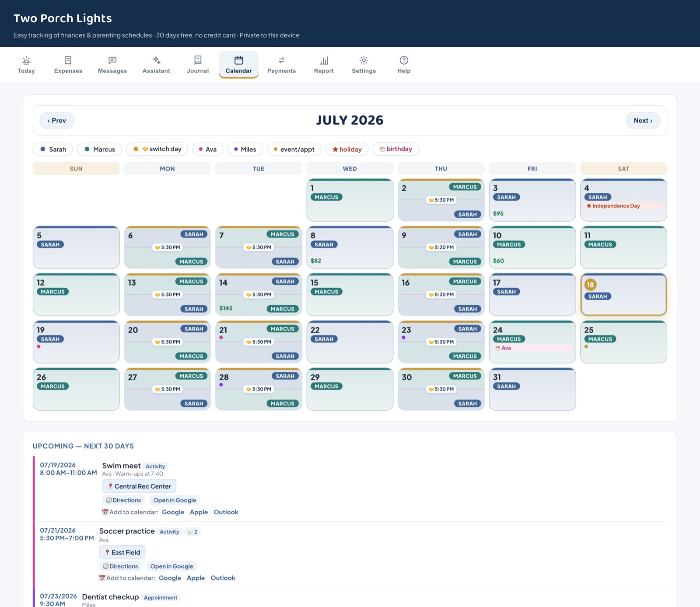Click the Appointment tag on Dentist checkup
700x607 pixels.
click(161, 598)
